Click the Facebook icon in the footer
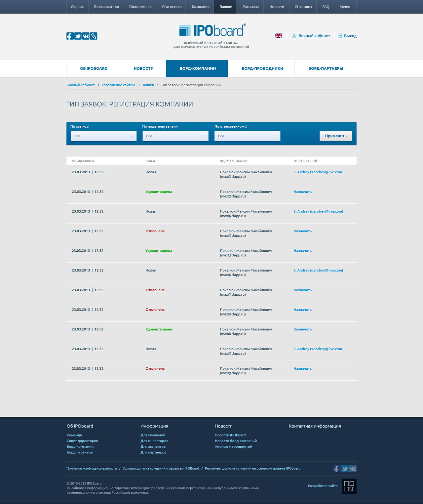423x504 pixels. coord(337,469)
